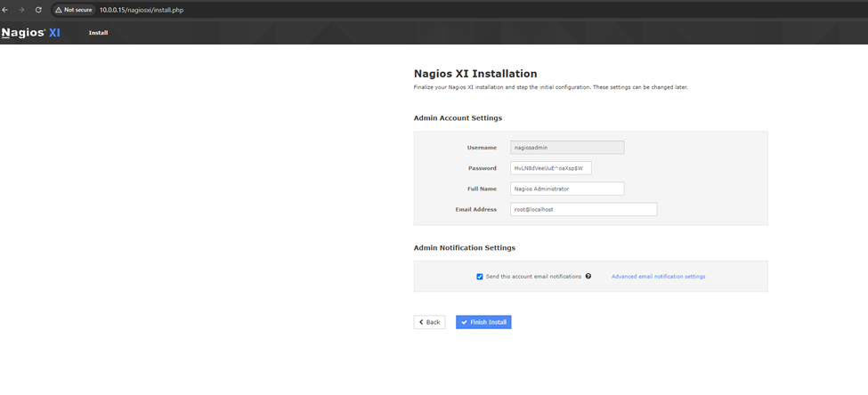Viewport: 868px width, 395px height.
Task: Click the browser forward arrow
Action: click(x=21, y=10)
